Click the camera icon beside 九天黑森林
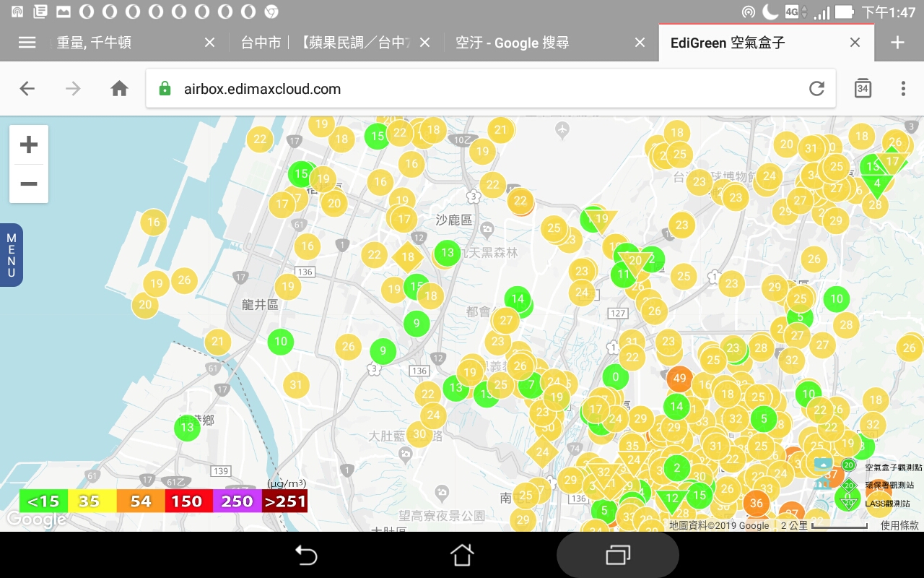Image resolution: width=924 pixels, height=578 pixels. click(x=488, y=230)
